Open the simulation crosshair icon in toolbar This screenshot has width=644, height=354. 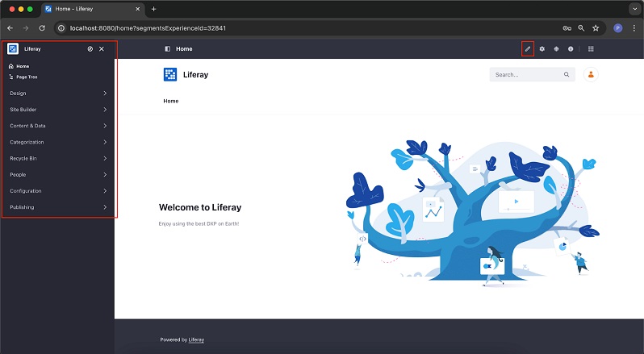coord(556,49)
